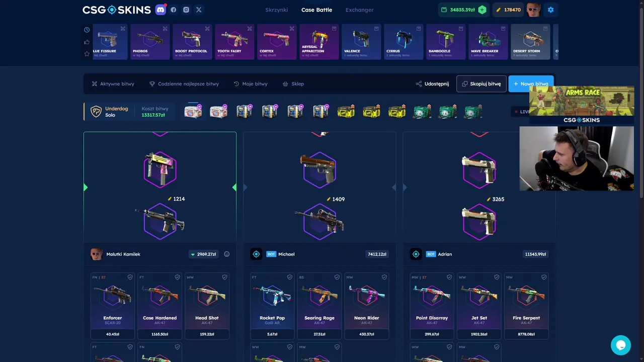
Task: Open the Wave Breaker drop in live feed
Action: coord(488,42)
